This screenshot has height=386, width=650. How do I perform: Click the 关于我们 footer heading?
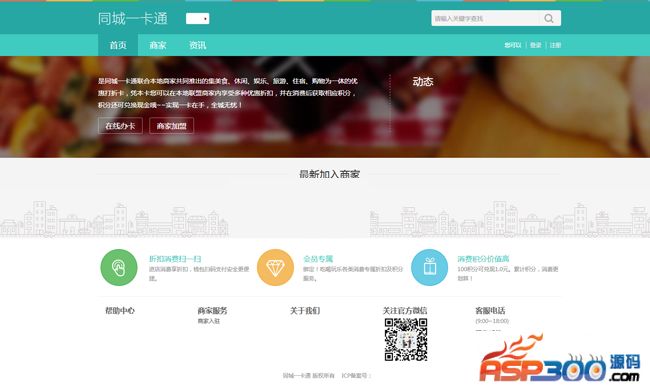tap(305, 311)
